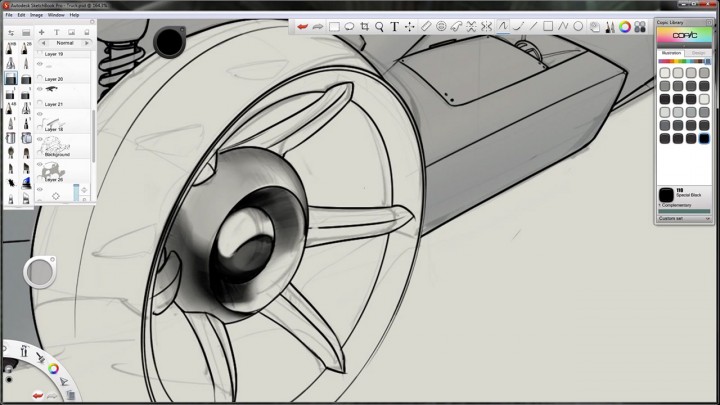Screen dimensions: 720x405
Task: Expand the Copic banner arrow
Action: (684, 46)
